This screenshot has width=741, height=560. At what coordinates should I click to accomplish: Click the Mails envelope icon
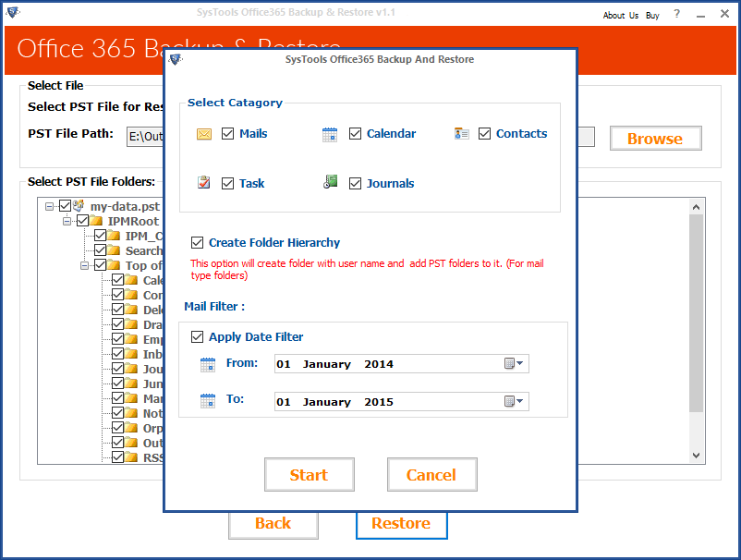click(x=204, y=134)
